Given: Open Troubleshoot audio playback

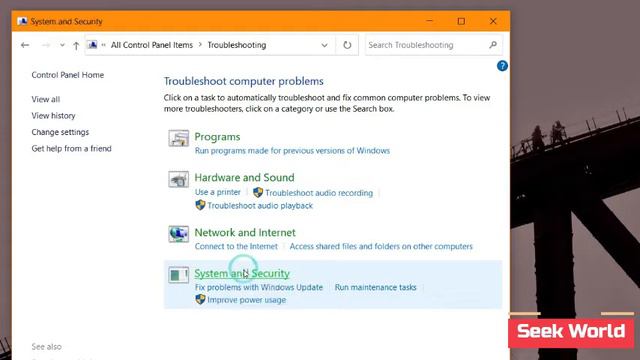Looking at the screenshot, I should click(x=260, y=206).
